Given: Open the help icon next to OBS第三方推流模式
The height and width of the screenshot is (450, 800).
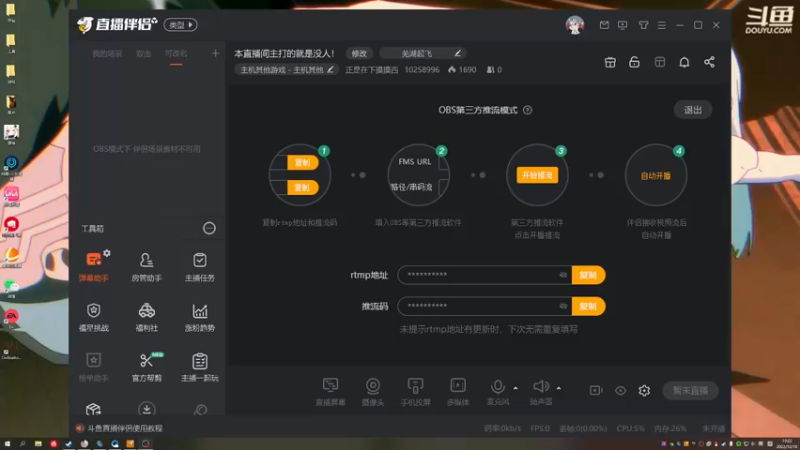Looking at the screenshot, I should (x=528, y=110).
